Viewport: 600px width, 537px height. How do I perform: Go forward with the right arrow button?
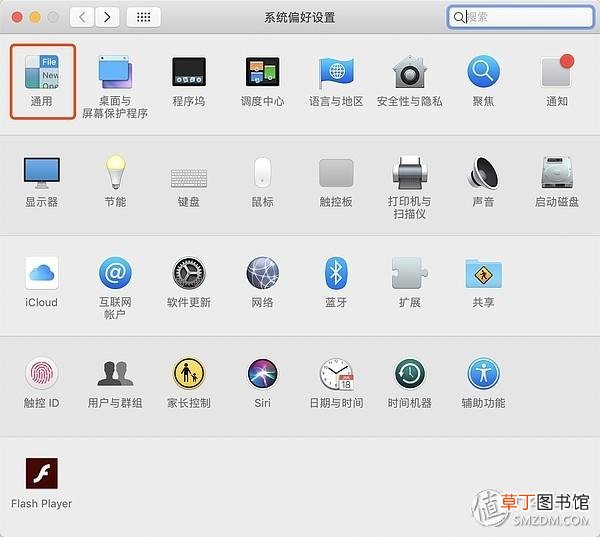tap(107, 17)
